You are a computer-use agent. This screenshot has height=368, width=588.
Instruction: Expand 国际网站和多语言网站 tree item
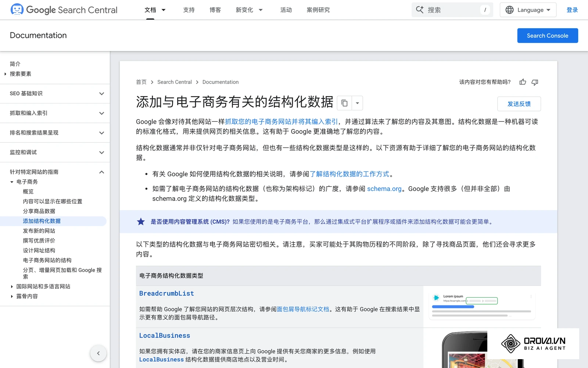[12, 286]
